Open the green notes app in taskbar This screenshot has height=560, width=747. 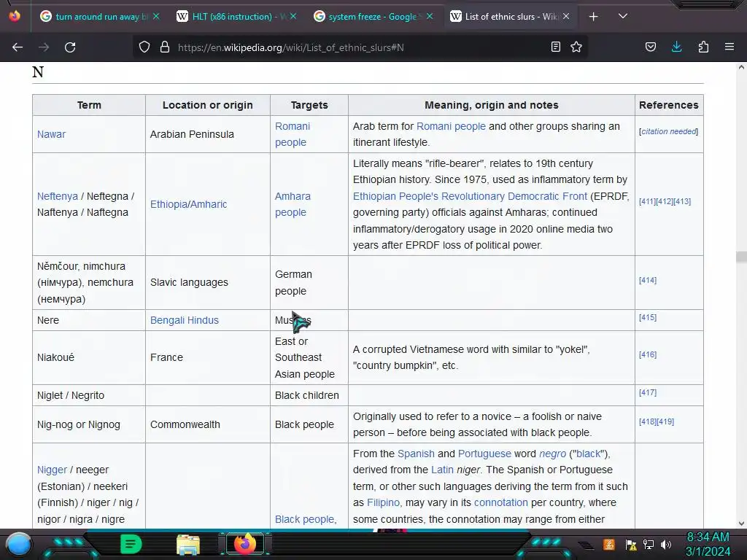point(131,544)
